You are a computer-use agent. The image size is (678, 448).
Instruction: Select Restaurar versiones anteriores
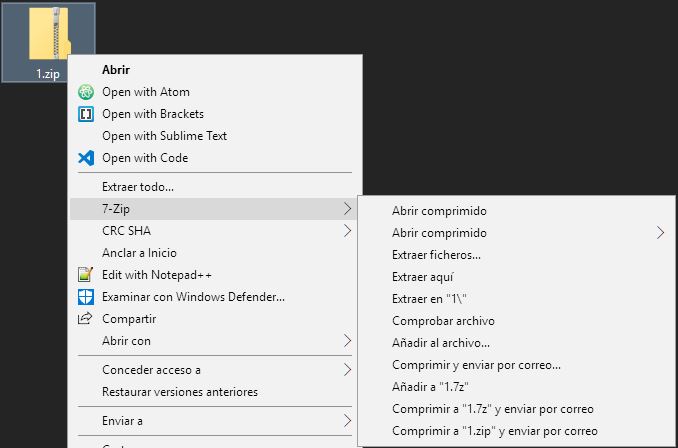pos(215,392)
